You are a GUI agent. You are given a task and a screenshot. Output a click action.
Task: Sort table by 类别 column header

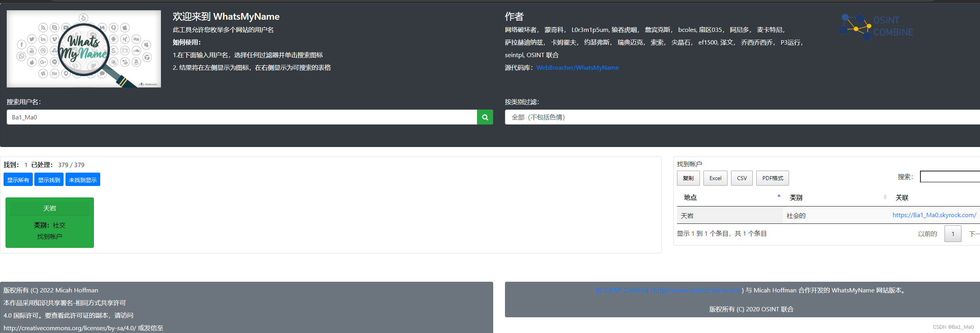pyautogui.click(x=836, y=197)
